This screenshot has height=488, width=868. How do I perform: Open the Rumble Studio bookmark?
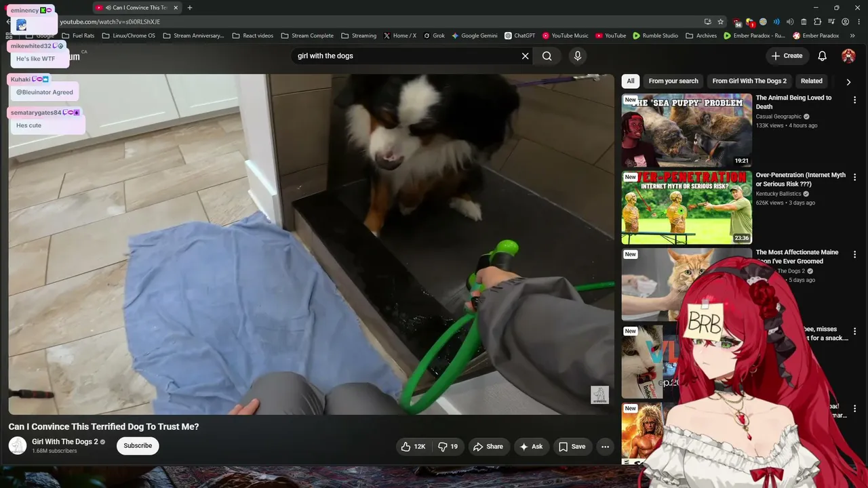pyautogui.click(x=655, y=36)
